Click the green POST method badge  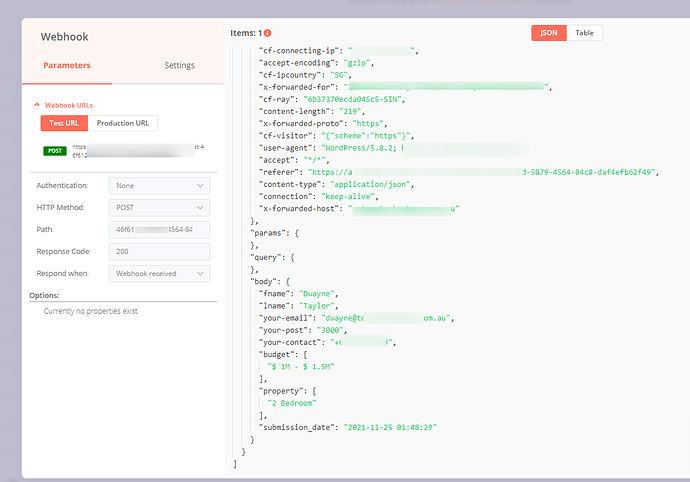pos(55,151)
